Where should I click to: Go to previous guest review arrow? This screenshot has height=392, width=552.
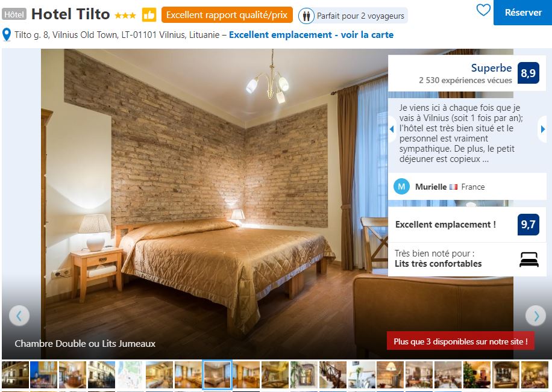pyautogui.click(x=392, y=129)
